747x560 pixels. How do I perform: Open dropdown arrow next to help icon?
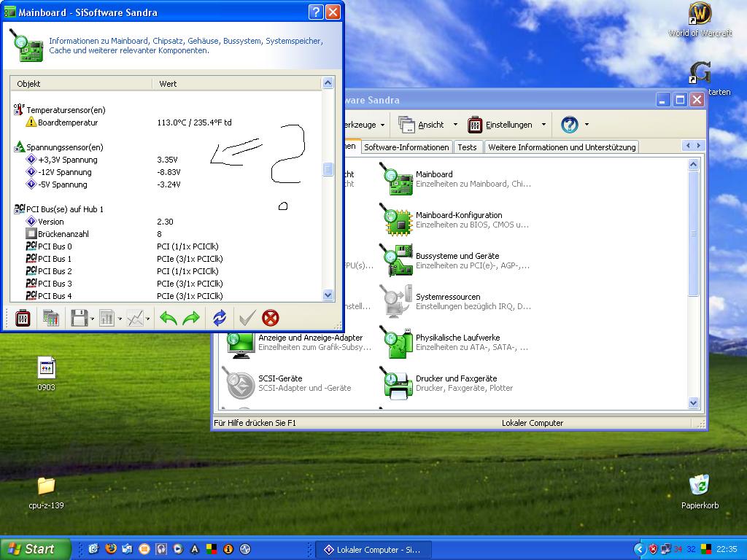[x=587, y=125]
